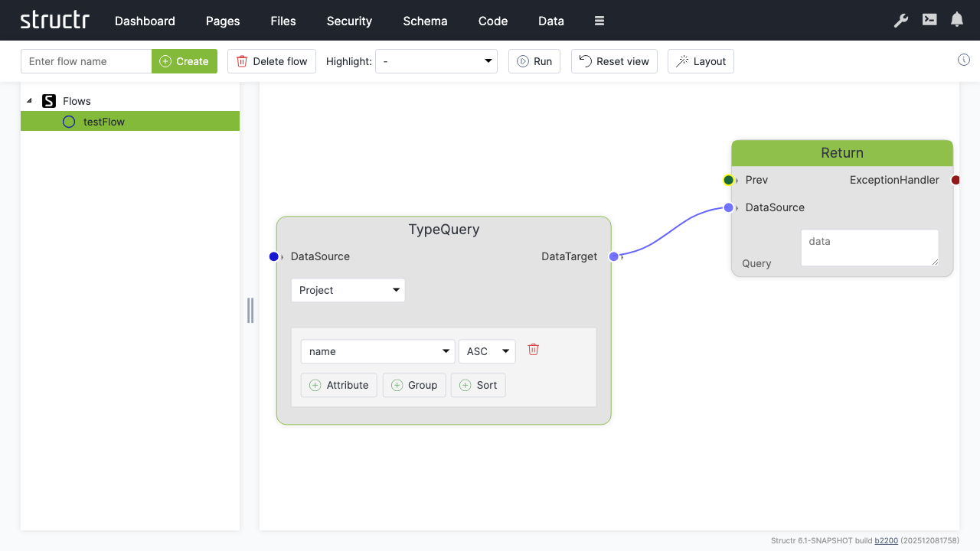Click the TypeQuery DataTarget output port
Screen dimensions: 980x551
coord(613,256)
